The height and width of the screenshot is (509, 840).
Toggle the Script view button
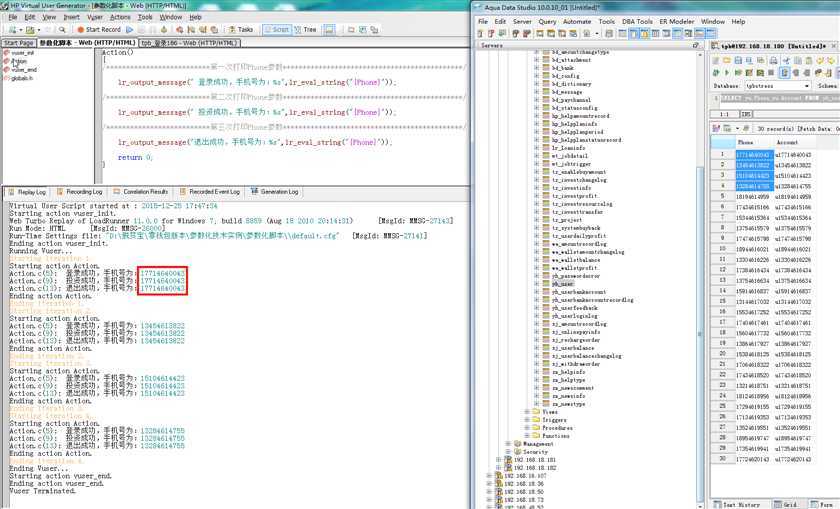[x=276, y=29]
